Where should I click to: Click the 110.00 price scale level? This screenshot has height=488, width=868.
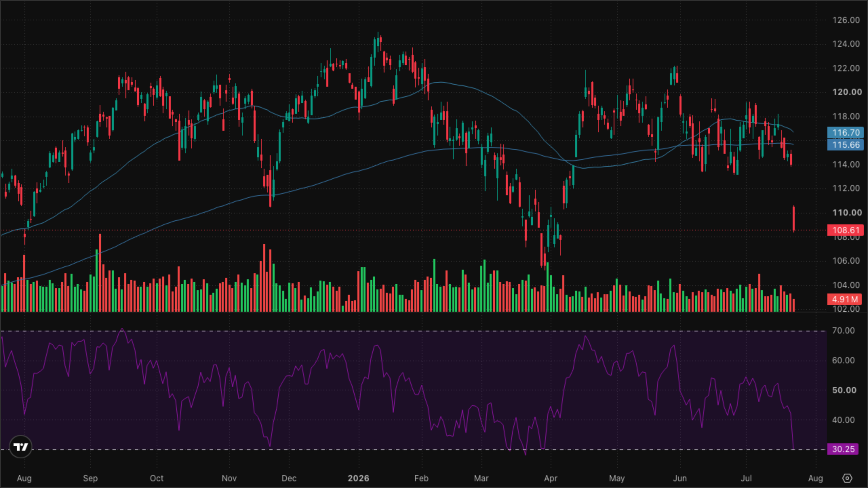coord(847,213)
